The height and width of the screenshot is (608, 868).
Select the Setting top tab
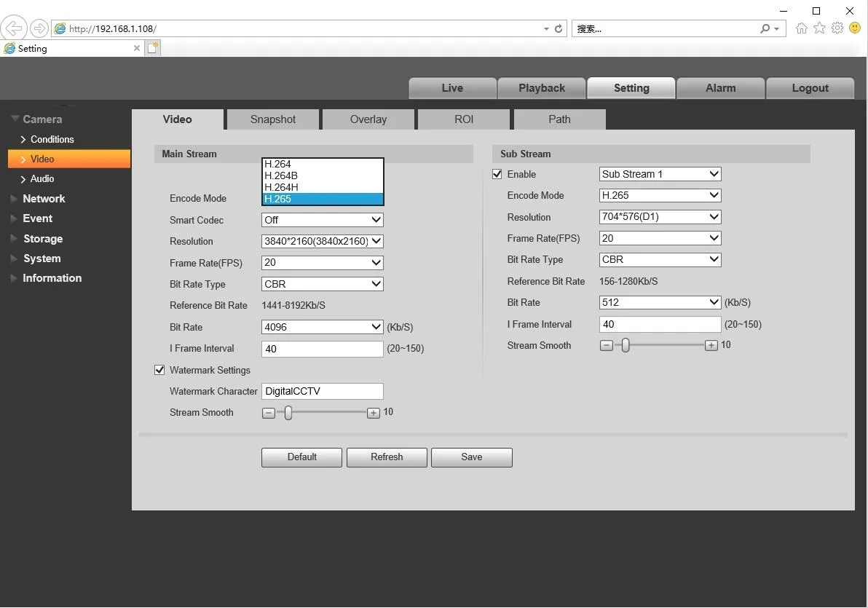[x=631, y=88]
